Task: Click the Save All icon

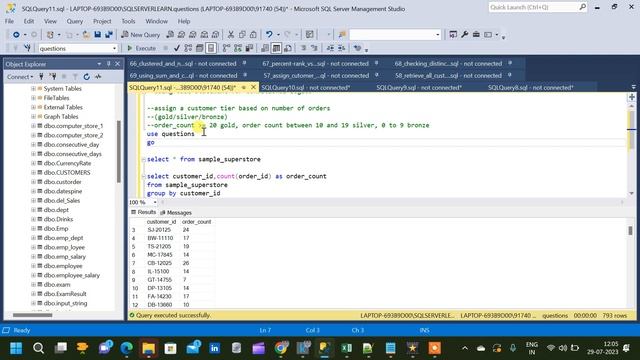Action: pos(109,35)
